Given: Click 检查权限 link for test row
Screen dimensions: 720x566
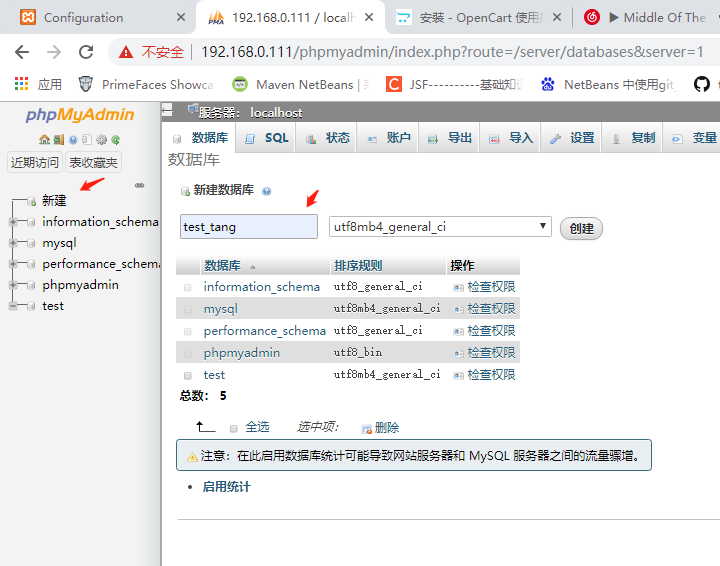Looking at the screenshot, I should (x=491, y=375).
